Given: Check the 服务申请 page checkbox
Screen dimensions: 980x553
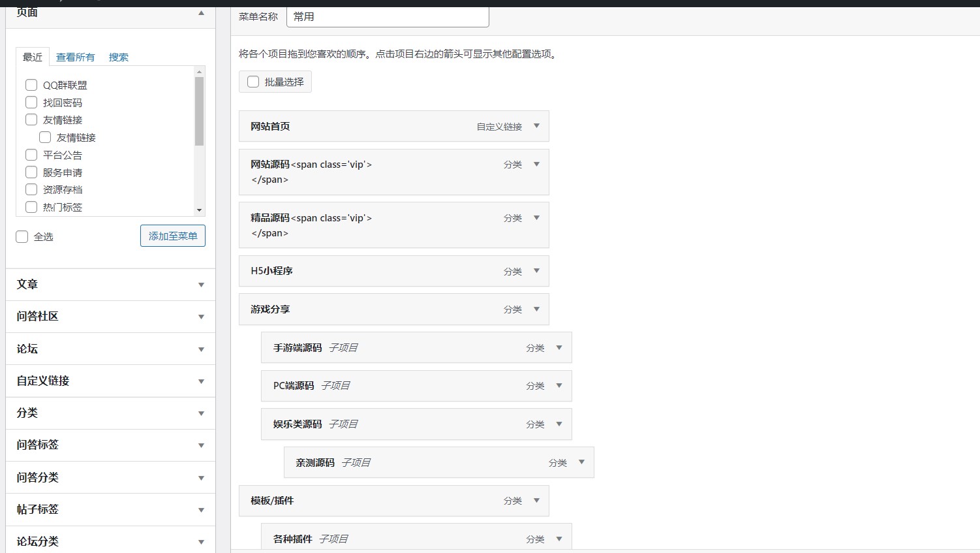Looking at the screenshot, I should point(31,172).
